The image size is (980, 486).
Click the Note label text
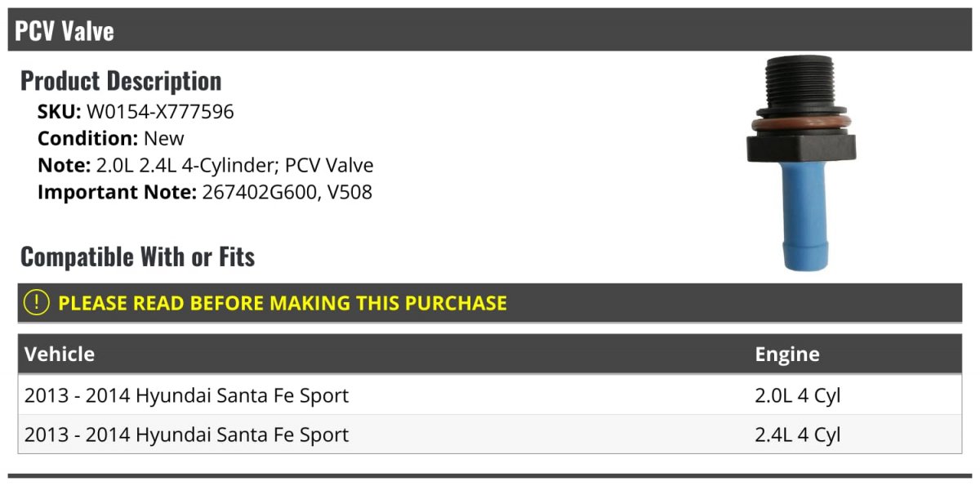pyautogui.click(x=62, y=166)
